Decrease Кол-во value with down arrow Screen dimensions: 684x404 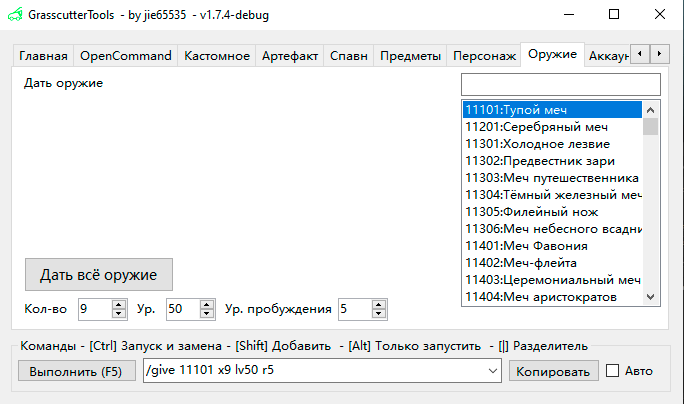tap(119, 314)
